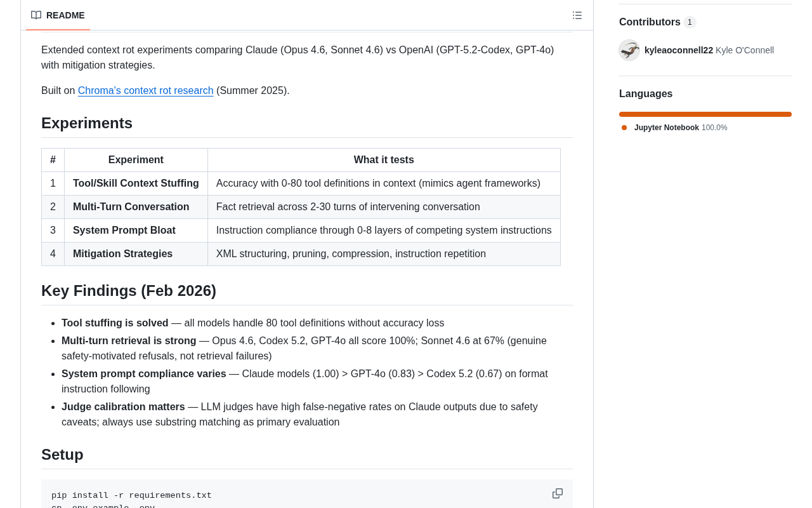
Task: Click the Key Findings (Feb 2026) heading
Action: [129, 291]
